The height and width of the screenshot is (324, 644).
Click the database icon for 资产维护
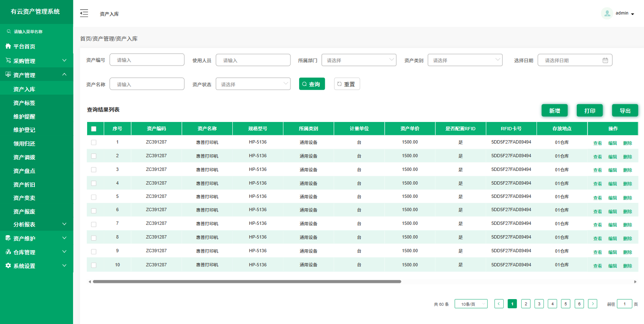click(8, 238)
